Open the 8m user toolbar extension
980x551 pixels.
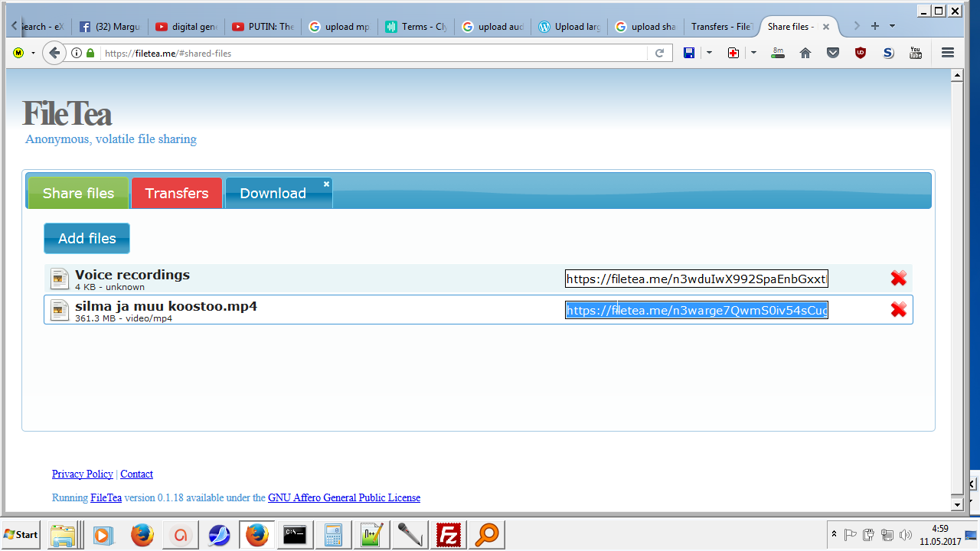(x=778, y=53)
